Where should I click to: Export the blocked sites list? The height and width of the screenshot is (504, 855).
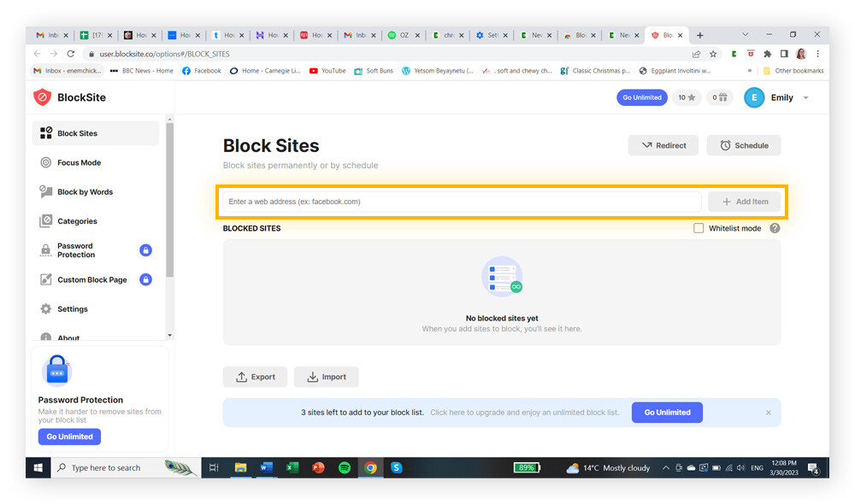[255, 377]
